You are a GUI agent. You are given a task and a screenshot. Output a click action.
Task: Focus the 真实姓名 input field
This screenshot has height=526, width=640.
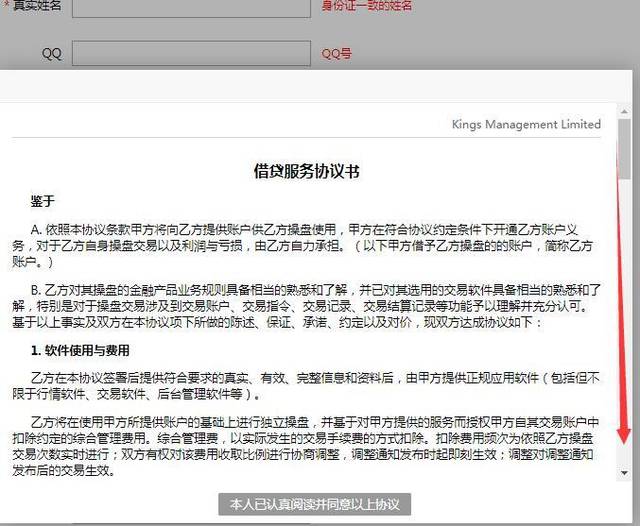point(191,7)
